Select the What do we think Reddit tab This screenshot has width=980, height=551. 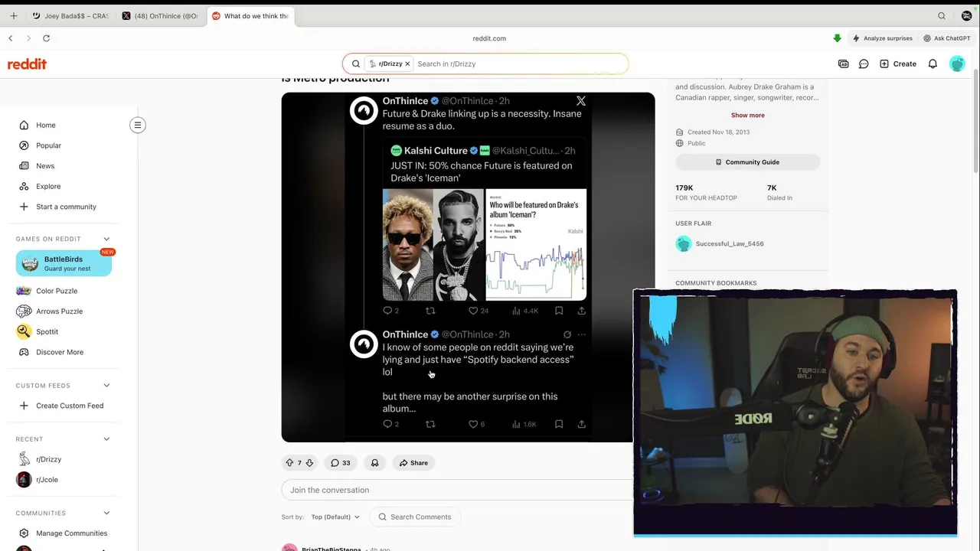(x=251, y=16)
